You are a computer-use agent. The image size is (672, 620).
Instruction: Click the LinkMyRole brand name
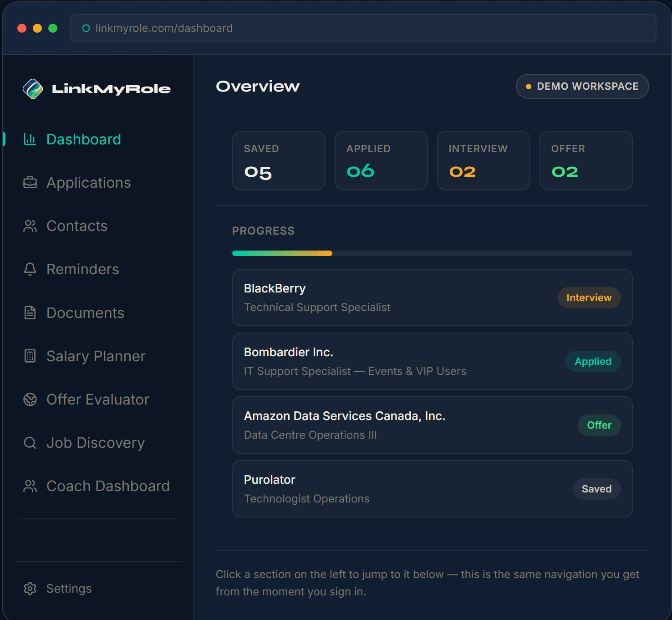coord(111,89)
